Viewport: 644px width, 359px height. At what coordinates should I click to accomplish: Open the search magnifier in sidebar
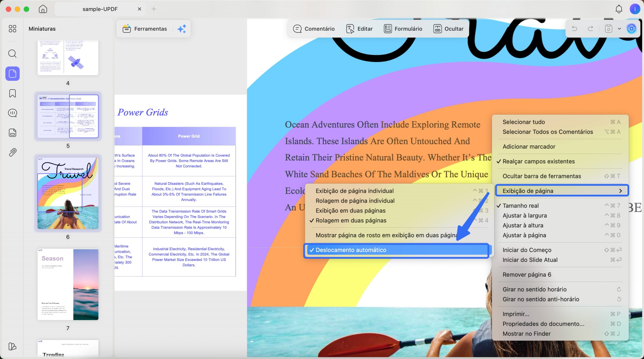click(x=12, y=54)
